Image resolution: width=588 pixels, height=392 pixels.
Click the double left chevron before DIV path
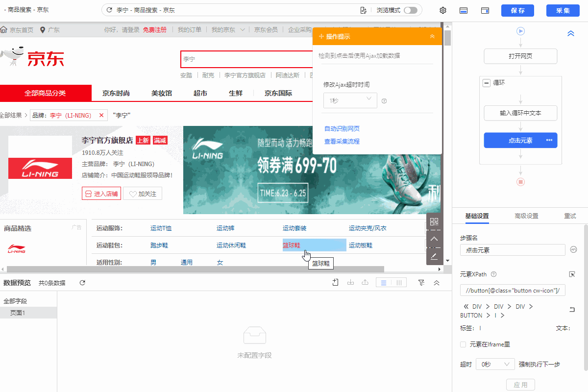click(466, 307)
